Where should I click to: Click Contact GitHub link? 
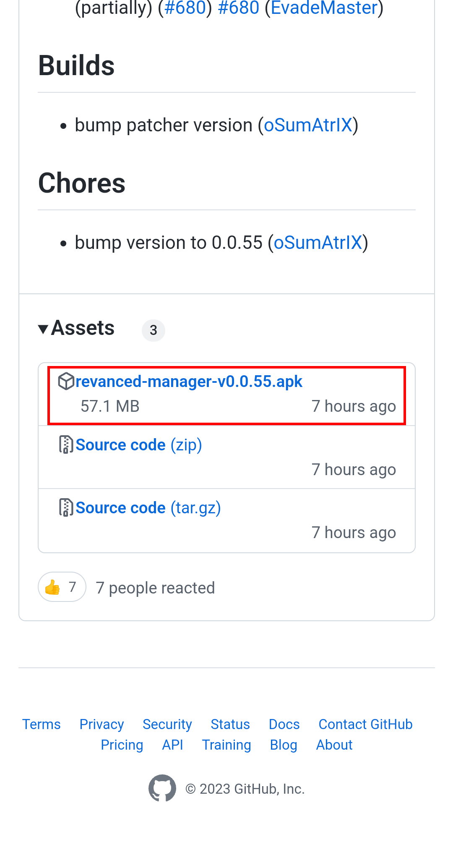pos(365,724)
